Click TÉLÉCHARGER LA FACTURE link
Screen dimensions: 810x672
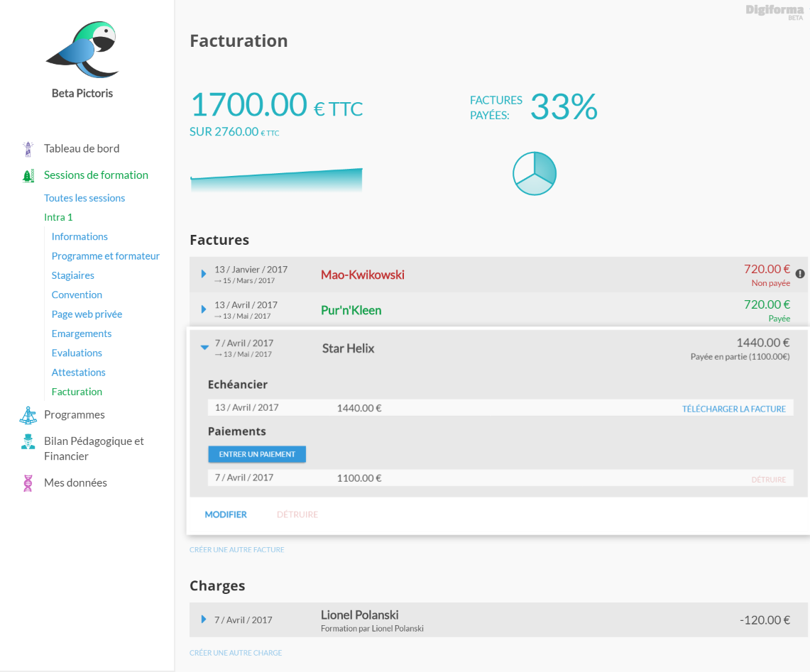click(x=733, y=409)
